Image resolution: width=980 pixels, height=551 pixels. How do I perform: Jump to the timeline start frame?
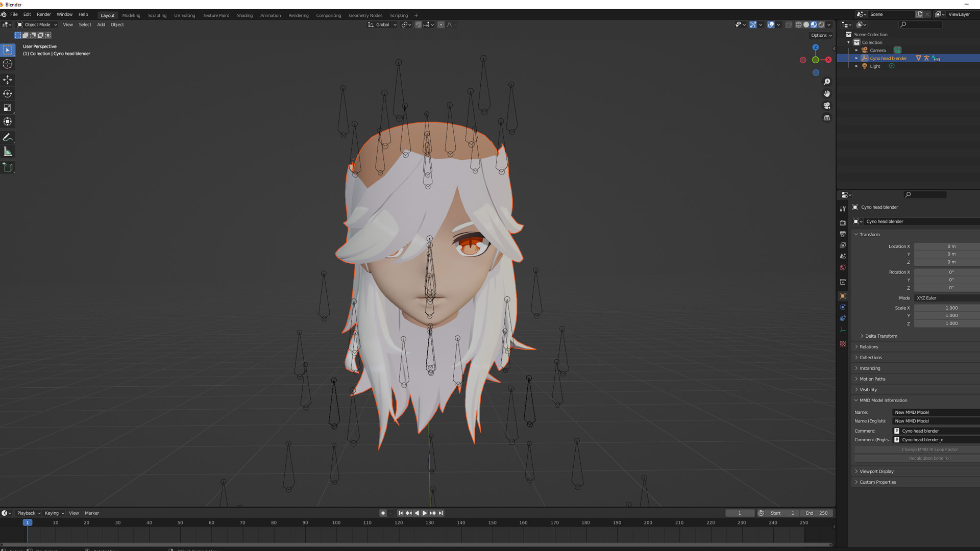click(401, 513)
